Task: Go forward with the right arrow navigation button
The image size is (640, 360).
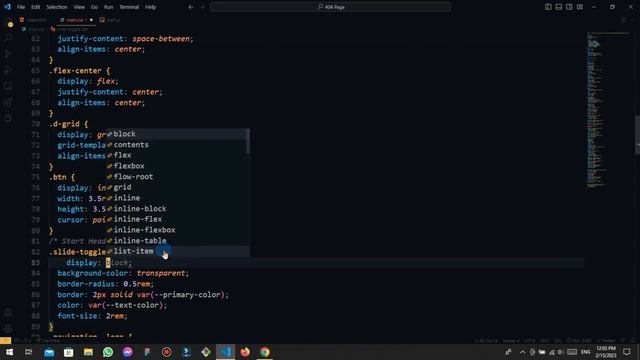Action: (202, 7)
